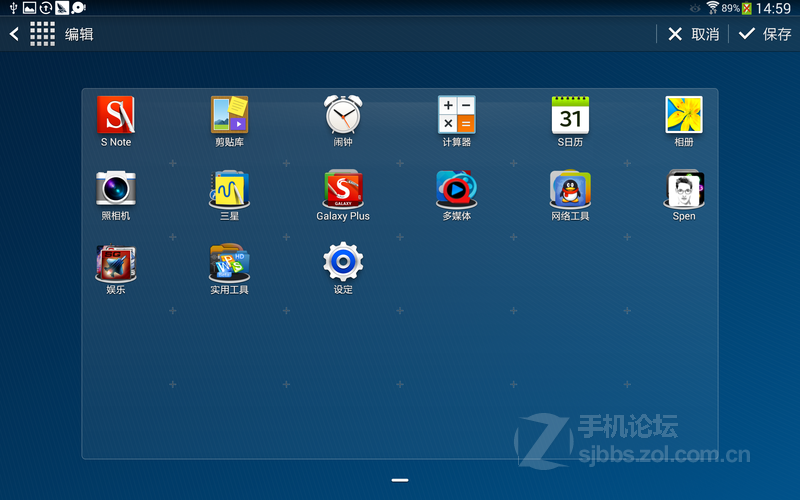Viewport: 800px width, 500px height.
Task: Tap the 设定 settings gear icon
Action: 343,261
